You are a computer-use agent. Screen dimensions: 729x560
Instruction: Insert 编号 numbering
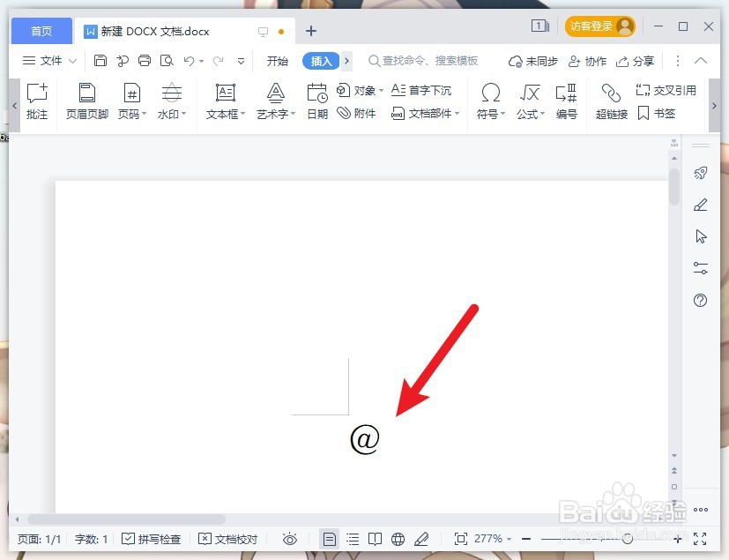coord(566,101)
